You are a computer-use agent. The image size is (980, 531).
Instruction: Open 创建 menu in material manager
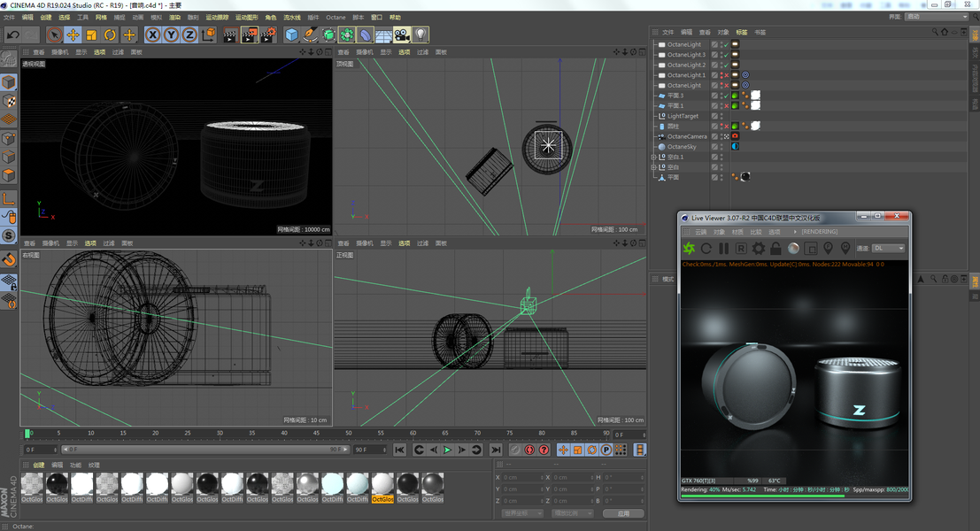coord(39,465)
